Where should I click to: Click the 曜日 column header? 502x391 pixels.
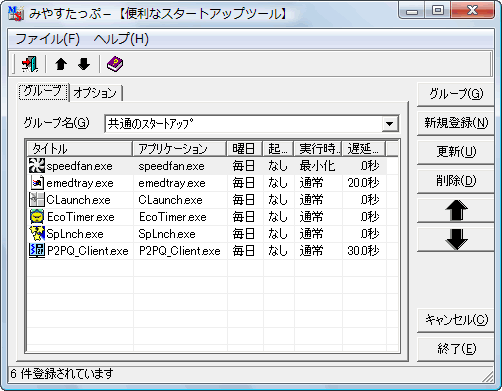[x=244, y=149]
